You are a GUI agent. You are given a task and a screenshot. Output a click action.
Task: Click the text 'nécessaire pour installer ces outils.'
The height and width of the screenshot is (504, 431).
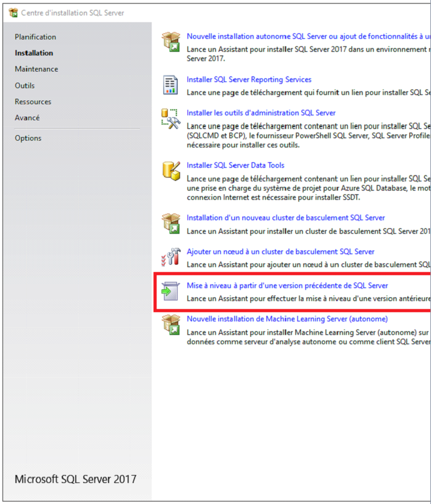pos(243,145)
